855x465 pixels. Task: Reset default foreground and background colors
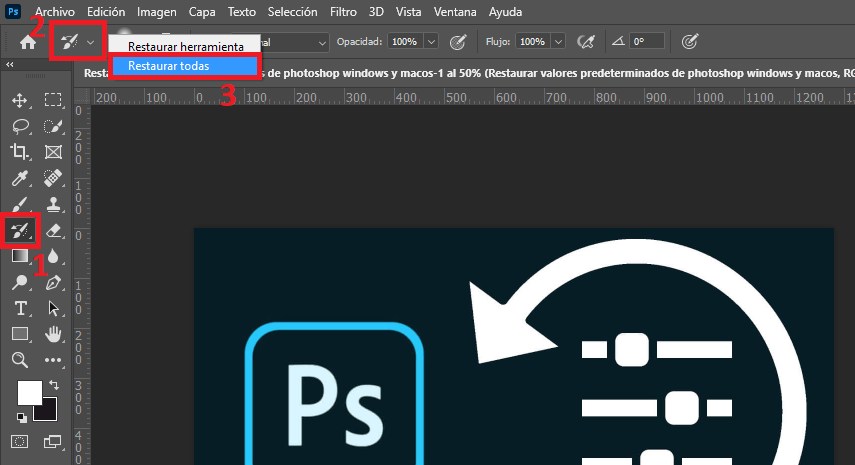21,418
